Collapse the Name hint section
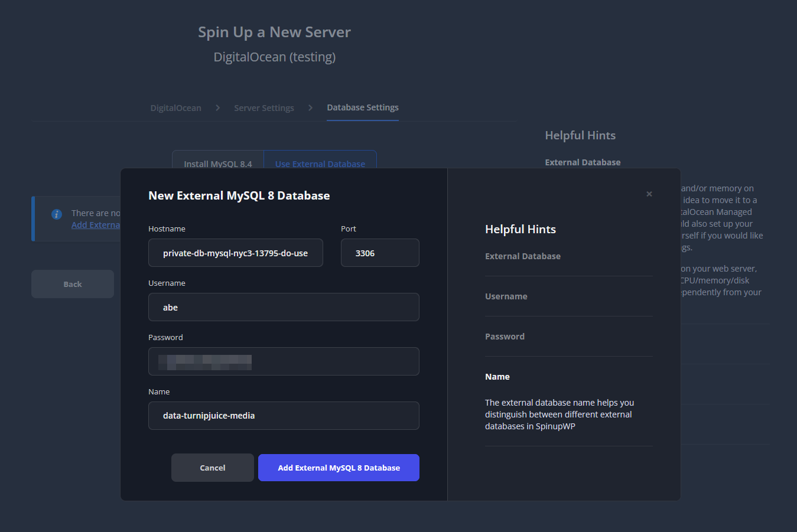This screenshot has height=532, width=797. coord(497,377)
